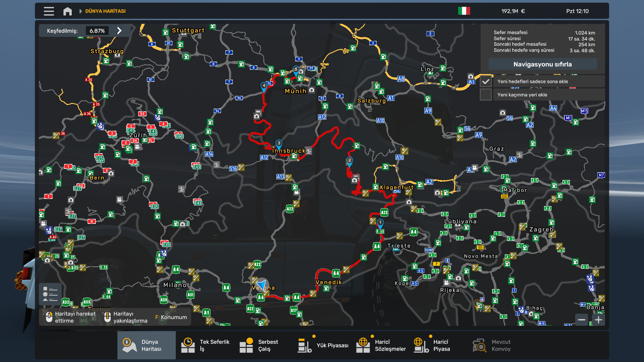Screen dimensions: 644x362
Task: Open Haricî Sözleşmeler tab
Action: pyautogui.click(x=382, y=345)
